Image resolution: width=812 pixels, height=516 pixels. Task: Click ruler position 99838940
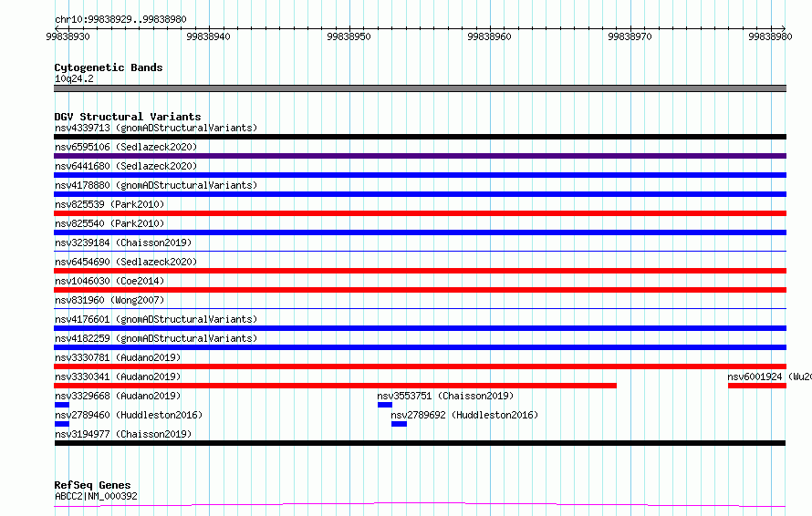click(208, 36)
